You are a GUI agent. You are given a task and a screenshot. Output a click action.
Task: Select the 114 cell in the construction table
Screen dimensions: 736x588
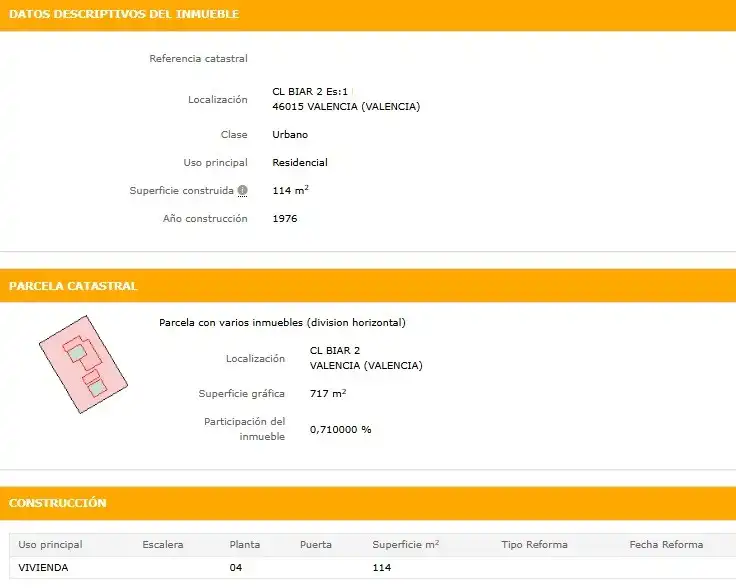pyautogui.click(x=382, y=568)
